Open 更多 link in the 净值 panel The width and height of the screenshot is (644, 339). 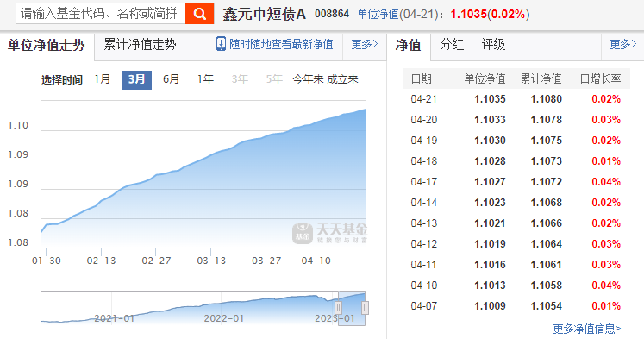pyautogui.click(x=623, y=44)
